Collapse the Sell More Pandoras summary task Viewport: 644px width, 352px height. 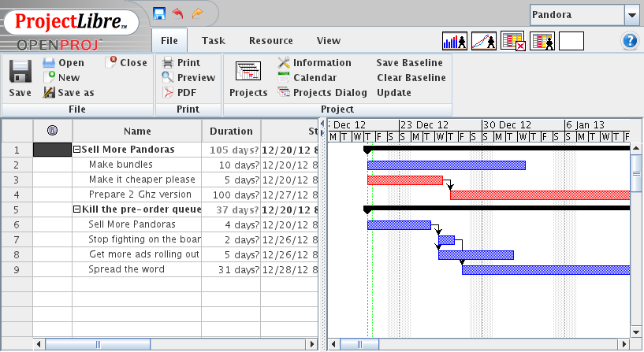tap(77, 149)
